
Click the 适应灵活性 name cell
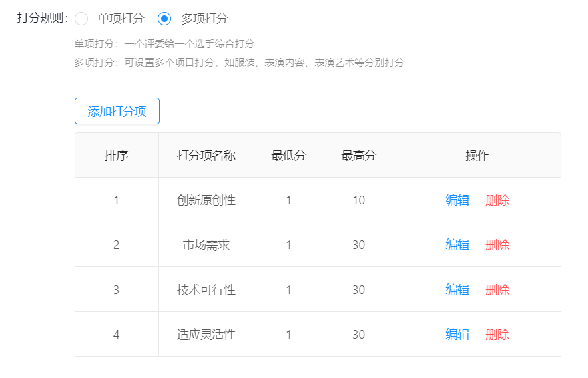point(206,334)
